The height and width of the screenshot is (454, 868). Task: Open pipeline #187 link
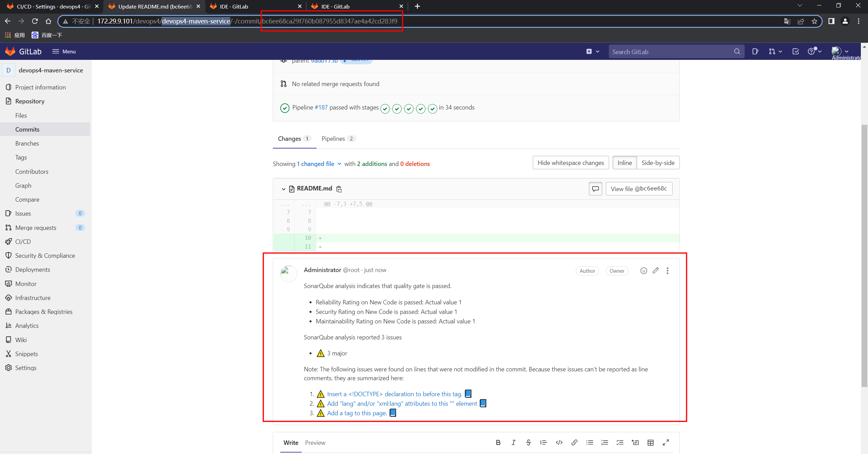click(321, 107)
